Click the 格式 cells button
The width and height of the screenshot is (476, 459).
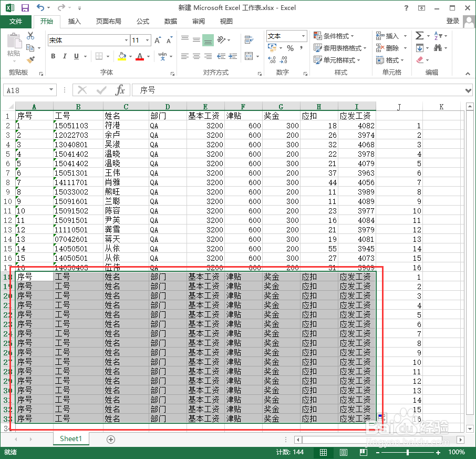click(x=390, y=60)
